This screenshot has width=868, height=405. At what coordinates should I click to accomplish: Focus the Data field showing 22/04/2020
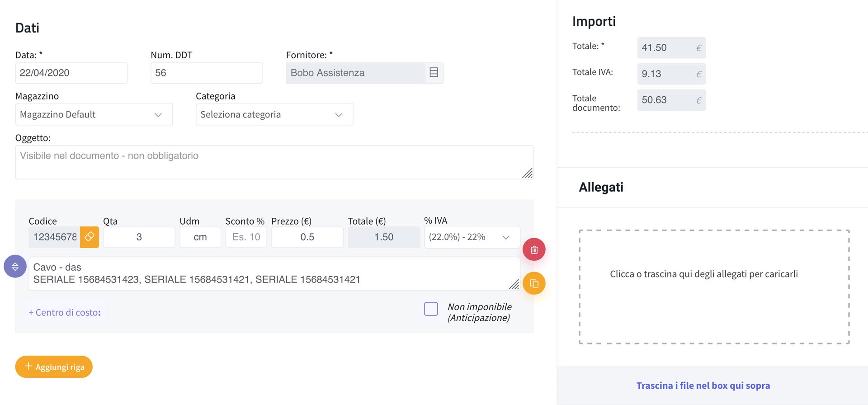71,73
